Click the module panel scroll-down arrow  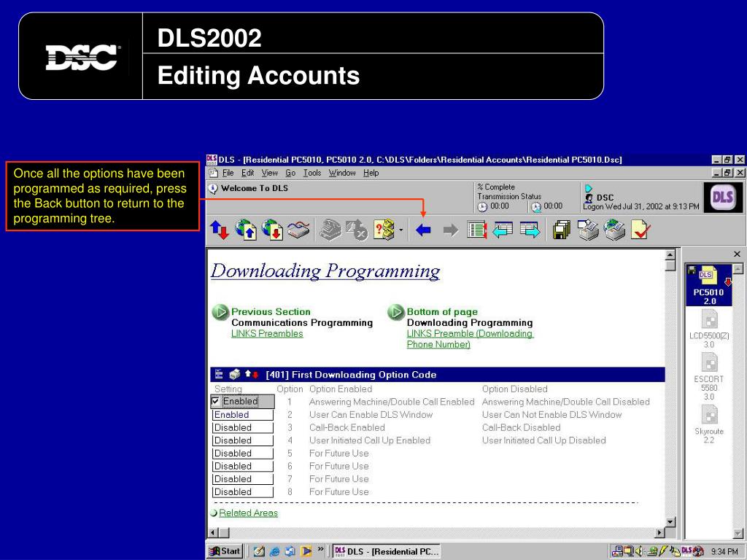tap(738, 533)
